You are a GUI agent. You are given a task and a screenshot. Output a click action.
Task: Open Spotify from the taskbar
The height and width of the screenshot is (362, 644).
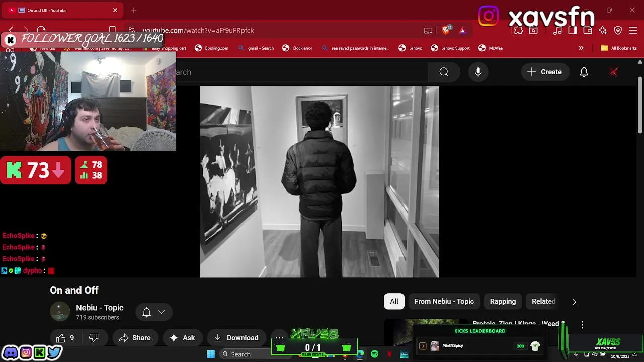pyautogui.click(x=375, y=354)
